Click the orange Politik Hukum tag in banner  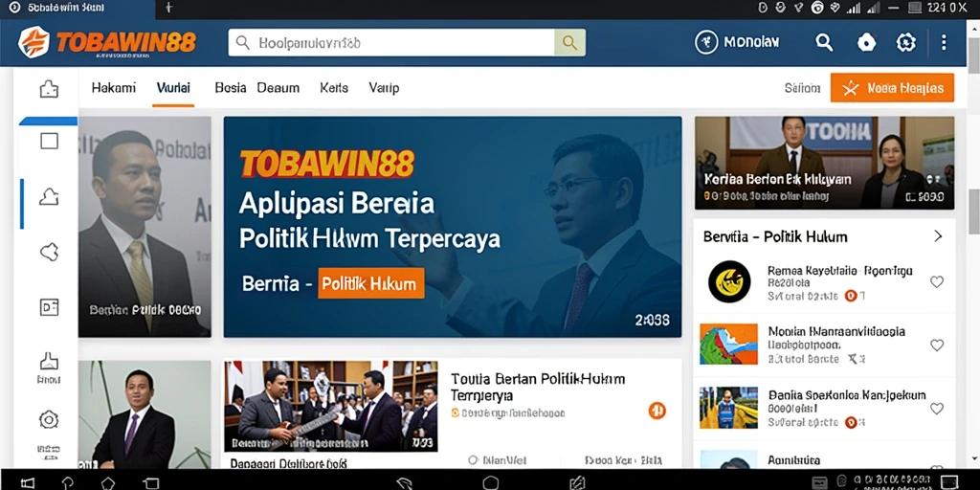pyautogui.click(x=371, y=283)
